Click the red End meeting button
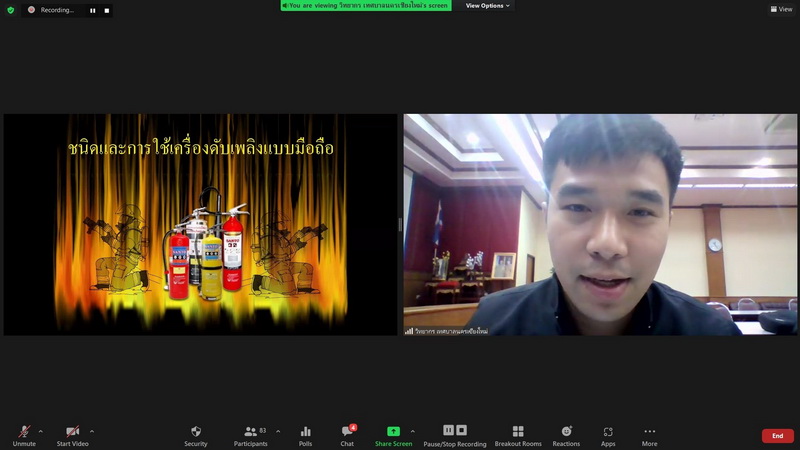800x450 pixels. click(777, 436)
